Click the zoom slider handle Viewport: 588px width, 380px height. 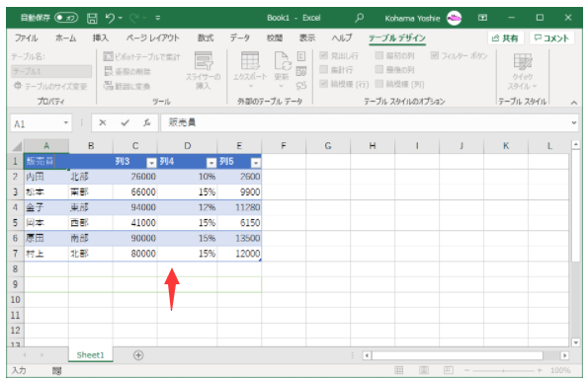pyautogui.click(x=503, y=370)
